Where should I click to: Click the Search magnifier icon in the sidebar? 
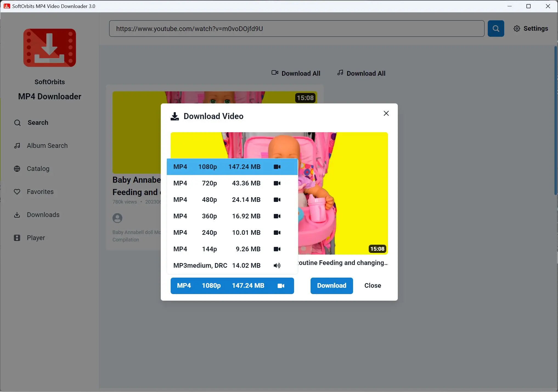tap(17, 123)
